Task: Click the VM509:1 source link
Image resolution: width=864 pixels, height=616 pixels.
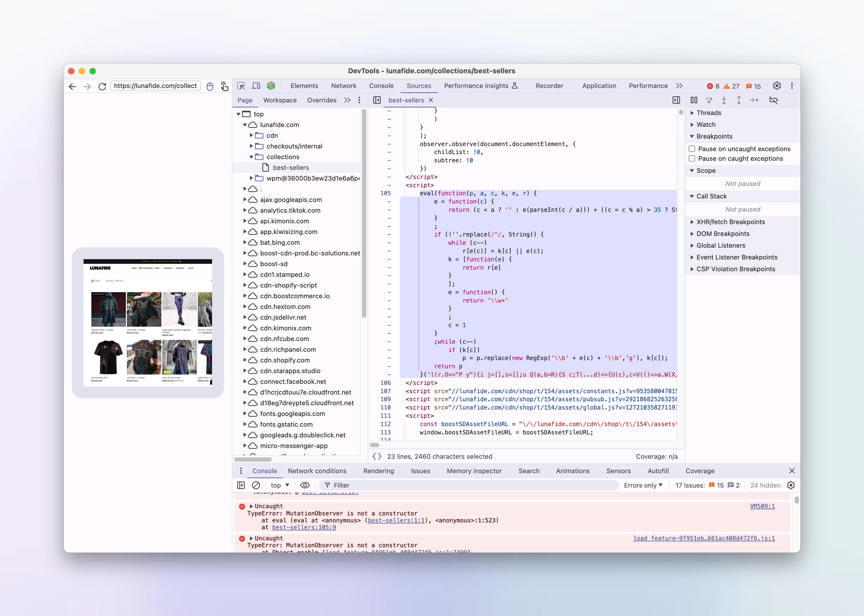Action: click(x=762, y=506)
